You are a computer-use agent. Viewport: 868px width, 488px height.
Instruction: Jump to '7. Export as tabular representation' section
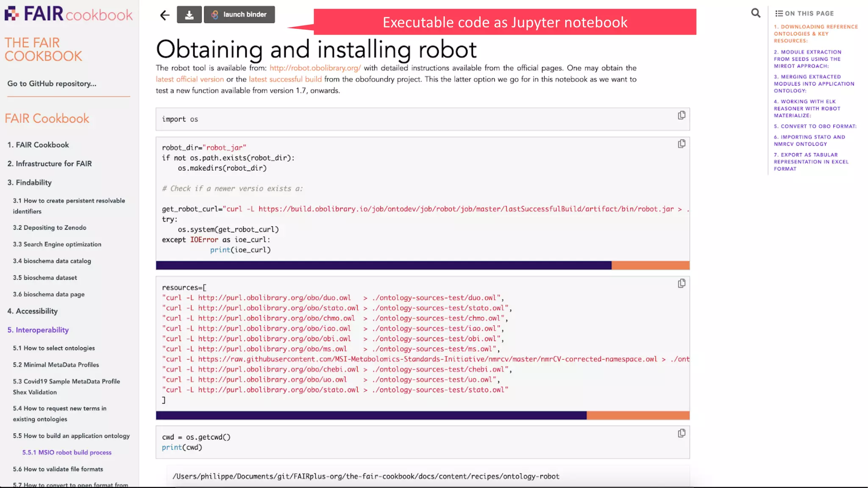pyautogui.click(x=811, y=162)
